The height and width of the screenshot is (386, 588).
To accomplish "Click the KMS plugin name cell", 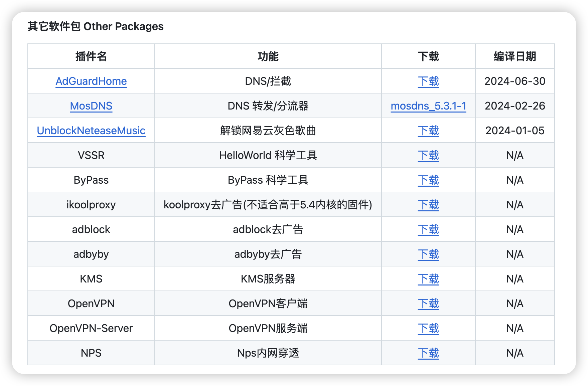I will pos(91,279).
